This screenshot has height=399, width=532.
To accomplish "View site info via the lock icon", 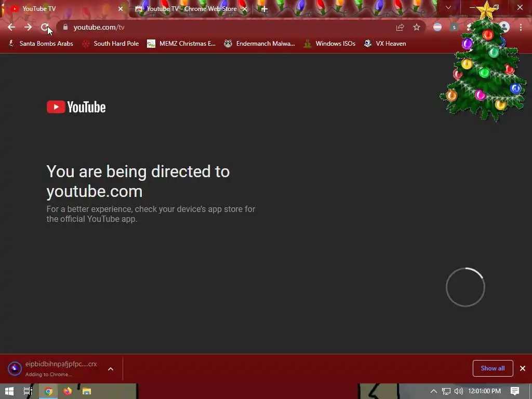I will click(65, 27).
